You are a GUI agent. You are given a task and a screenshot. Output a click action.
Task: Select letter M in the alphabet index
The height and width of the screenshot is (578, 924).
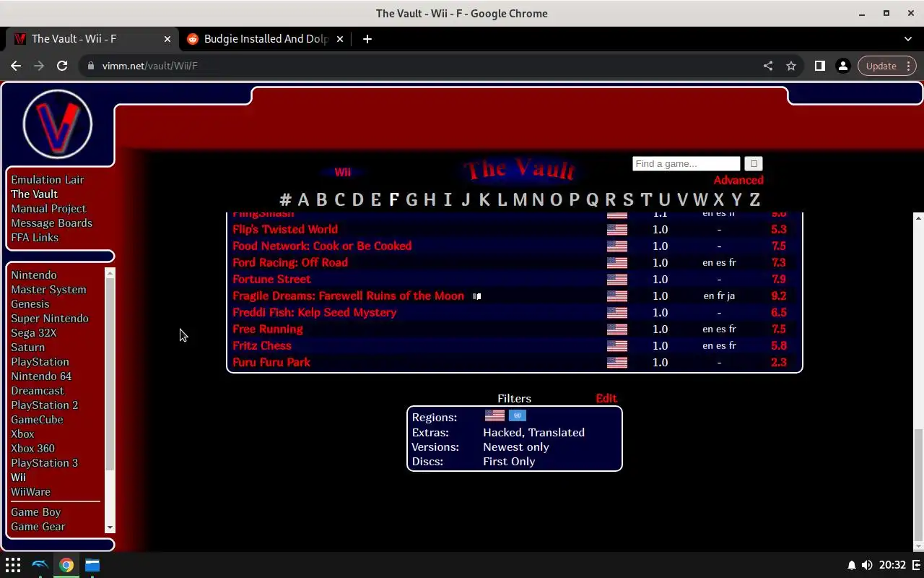click(520, 199)
